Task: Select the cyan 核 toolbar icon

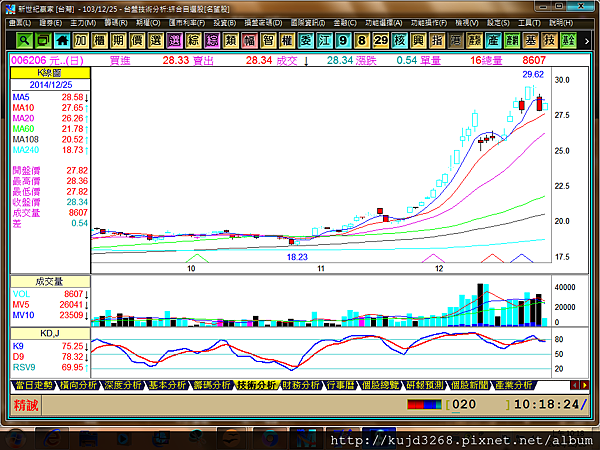Action: click(x=399, y=40)
